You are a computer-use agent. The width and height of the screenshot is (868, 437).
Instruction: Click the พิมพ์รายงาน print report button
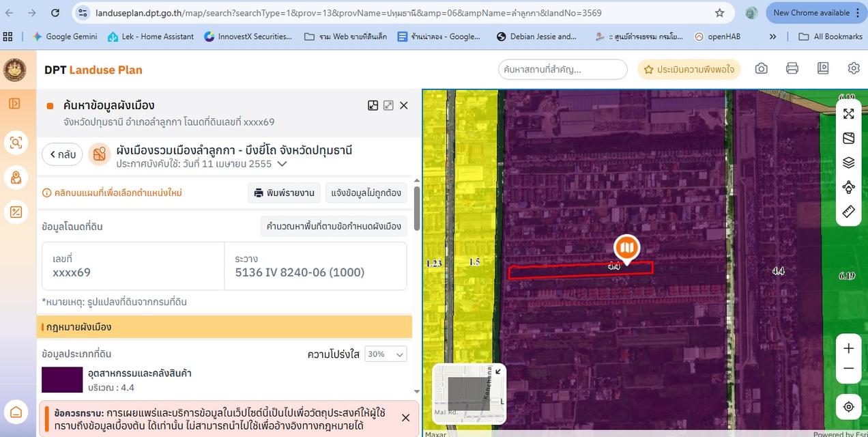click(x=285, y=193)
